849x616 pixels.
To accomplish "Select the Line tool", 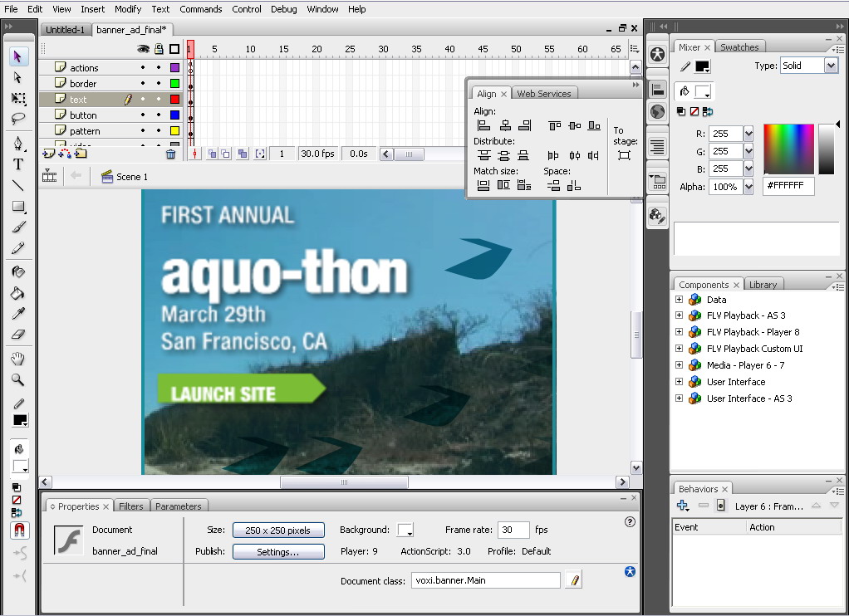I will (18, 185).
